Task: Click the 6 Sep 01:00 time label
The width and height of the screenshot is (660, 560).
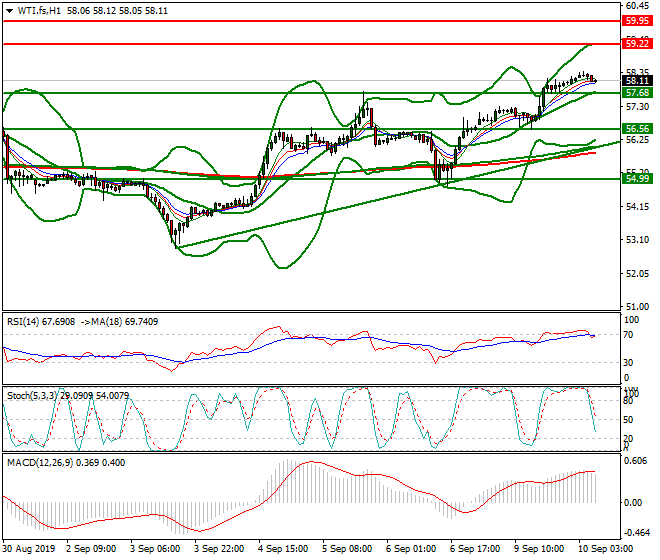Action: (411, 549)
